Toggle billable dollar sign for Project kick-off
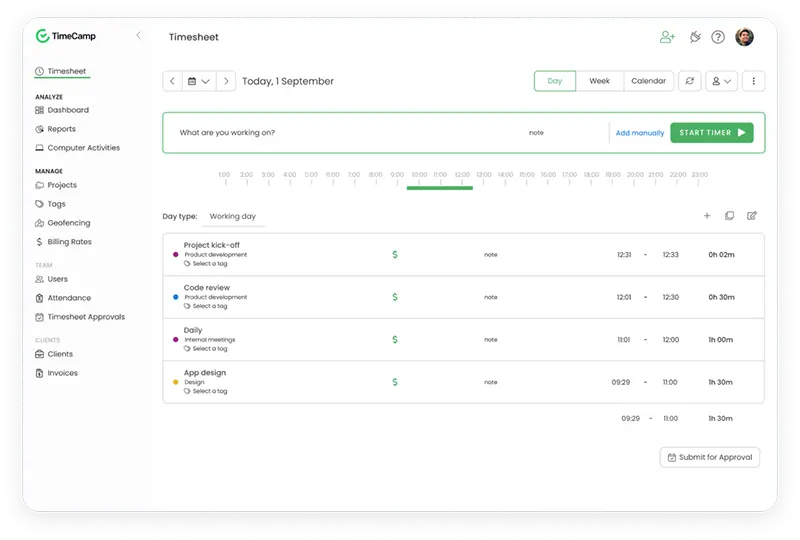The height and width of the screenshot is (540, 800). coord(395,255)
